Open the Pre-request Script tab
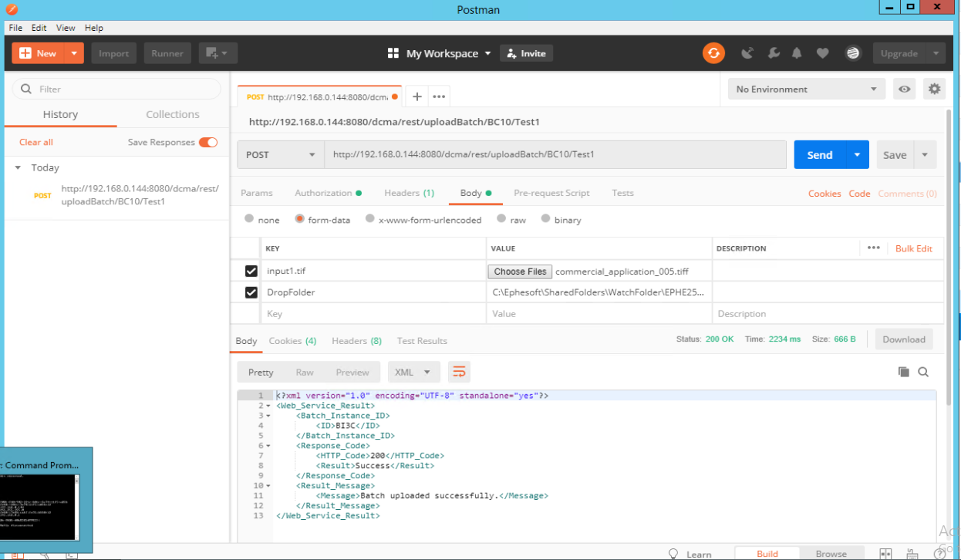 (551, 193)
